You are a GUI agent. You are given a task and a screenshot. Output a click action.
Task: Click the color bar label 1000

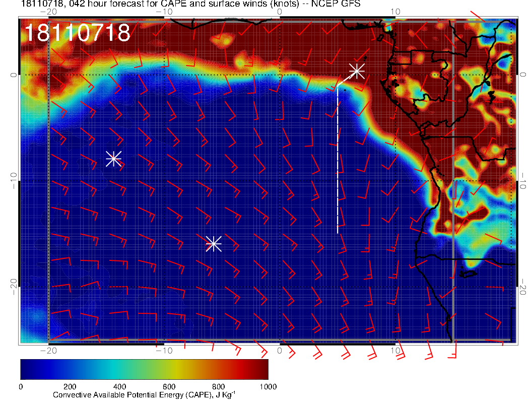click(x=268, y=387)
